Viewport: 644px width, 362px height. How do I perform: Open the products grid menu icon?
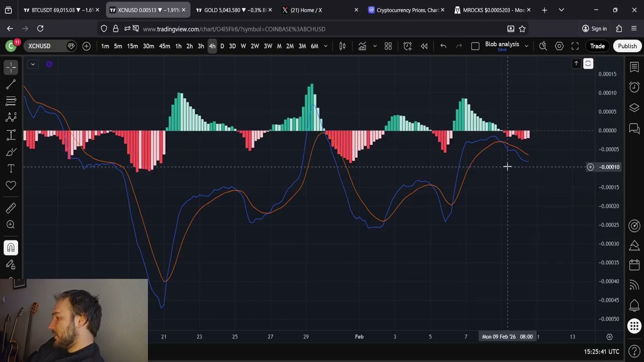(x=634, y=326)
